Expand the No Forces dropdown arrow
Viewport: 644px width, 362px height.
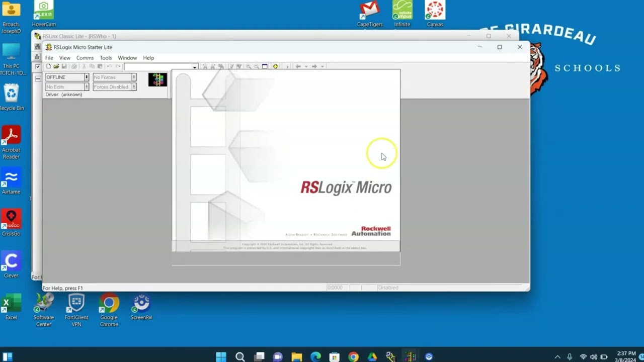tap(134, 77)
